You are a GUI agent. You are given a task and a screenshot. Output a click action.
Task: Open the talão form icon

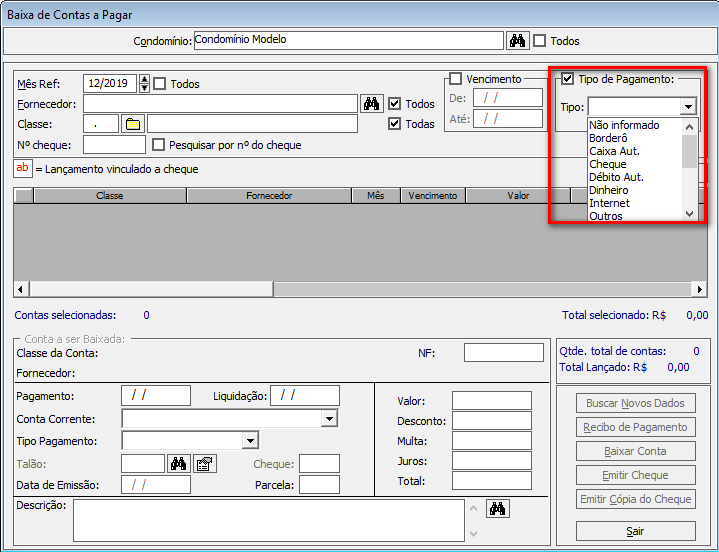205,464
